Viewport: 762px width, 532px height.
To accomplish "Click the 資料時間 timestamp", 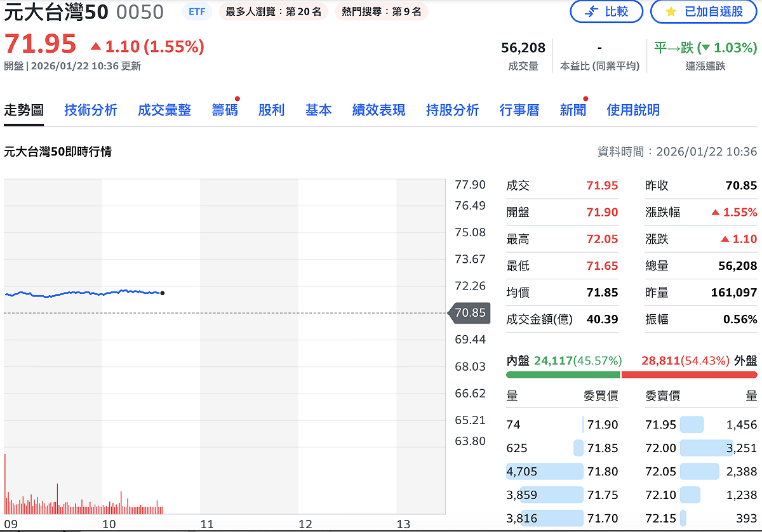I will 678,152.
